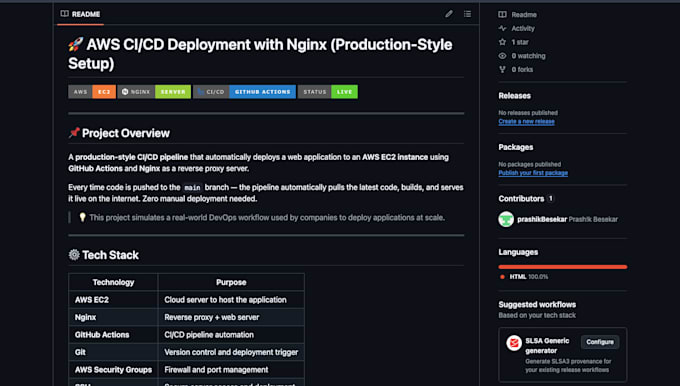Viewport: 680px width, 386px height.
Task: Click the Status Live badge
Action: click(328, 92)
